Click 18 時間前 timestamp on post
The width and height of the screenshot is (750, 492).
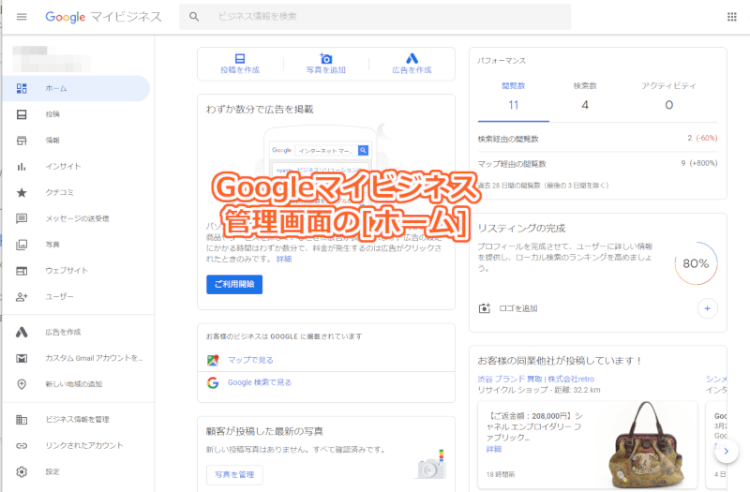(500, 474)
